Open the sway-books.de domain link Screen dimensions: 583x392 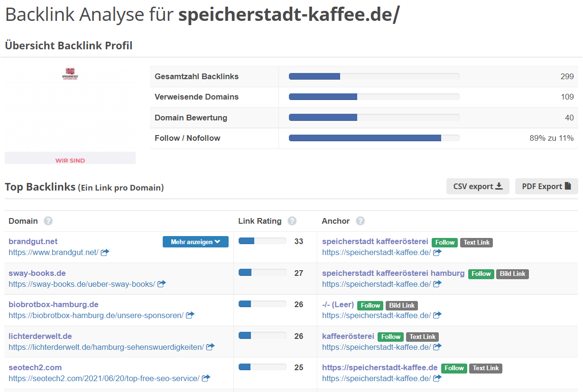coord(37,273)
